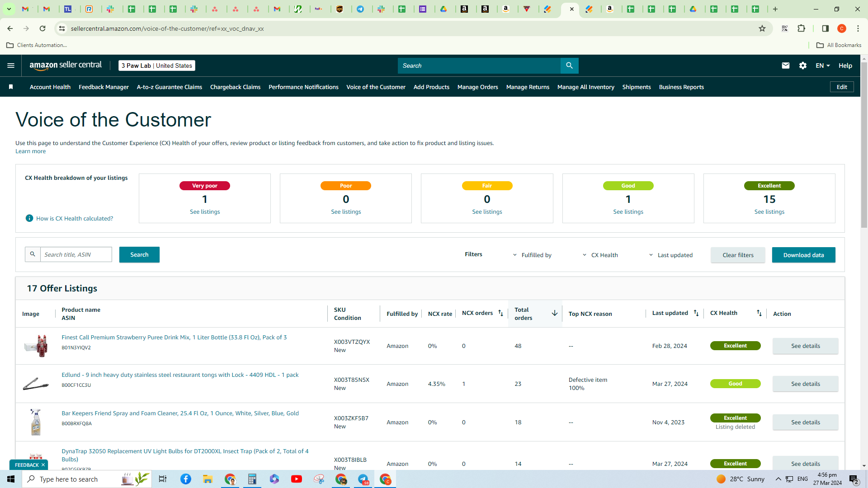Expand the Fulfilled by filter dropdown

click(x=532, y=255)
